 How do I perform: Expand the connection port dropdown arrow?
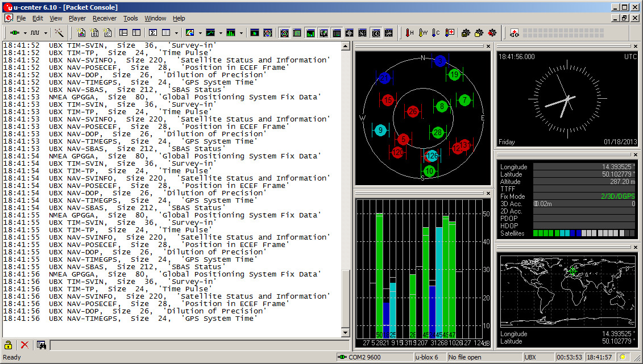coord(25,33)
